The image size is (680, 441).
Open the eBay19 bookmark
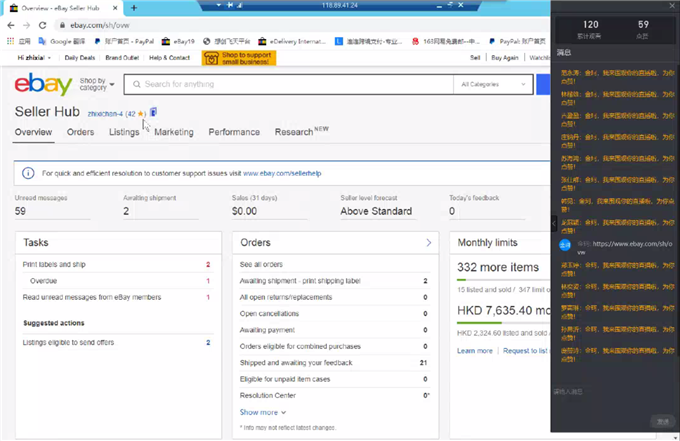click(x=178, y=41)
